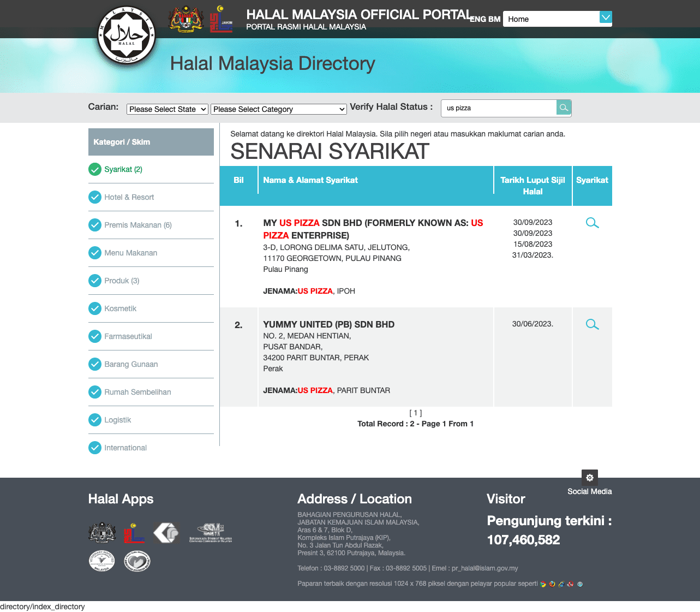The height and width of the screenshot is (612, 700).
Task: Click 'JENAMA:US PIZZA, IPOH' text
Action: (309, 291)
